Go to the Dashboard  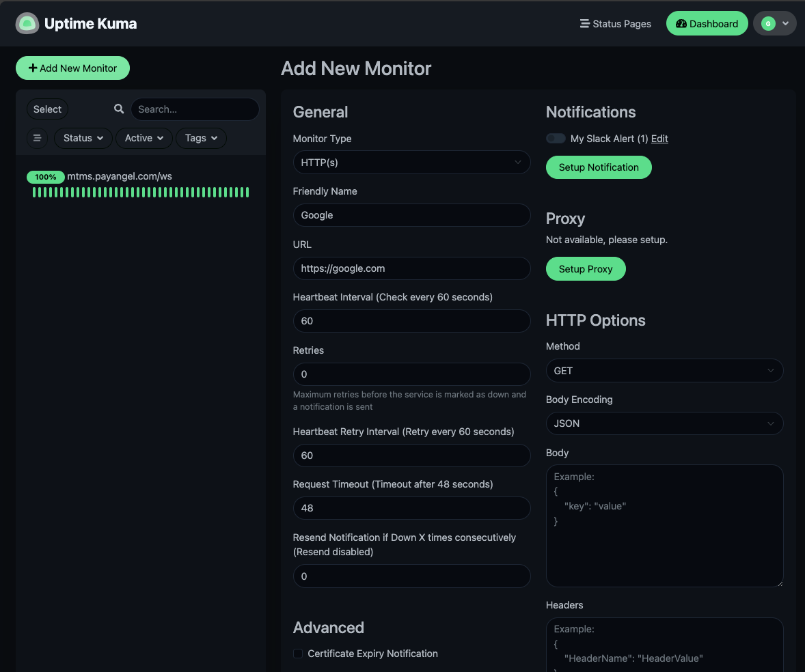[x=707, y=24]
